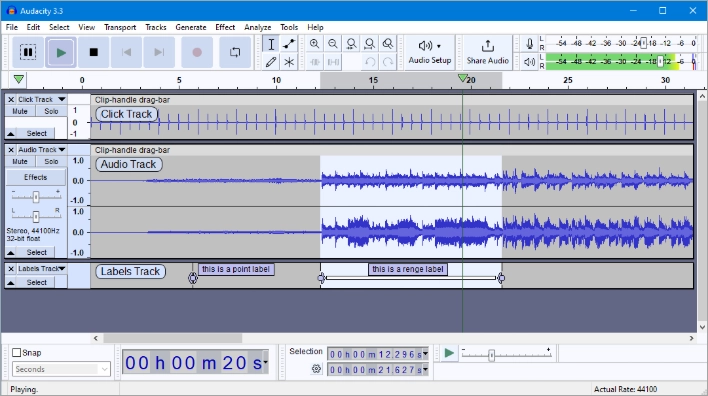708x396 pixels.
Task: Click Fit Selection to Width icon
Action: point(351,44)
